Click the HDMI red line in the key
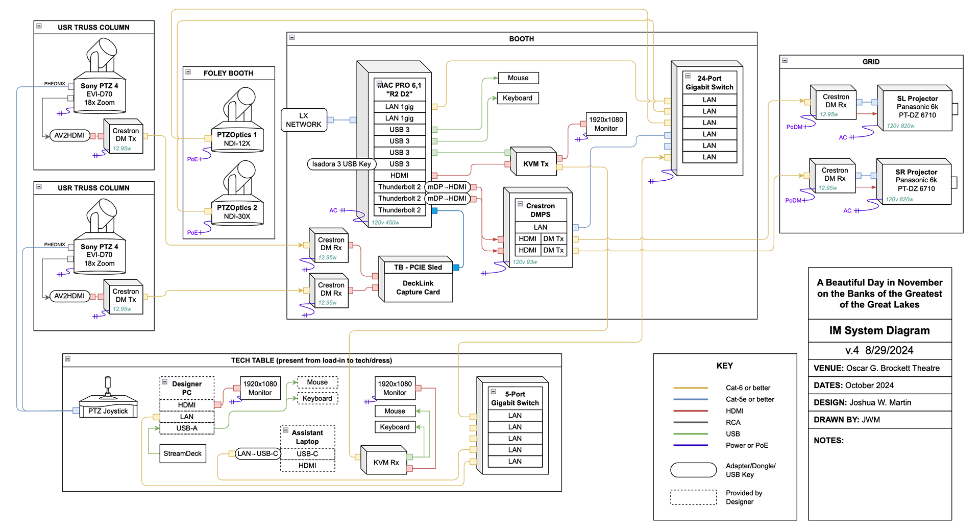Viewport: 980px width, 530px height. 690,411
